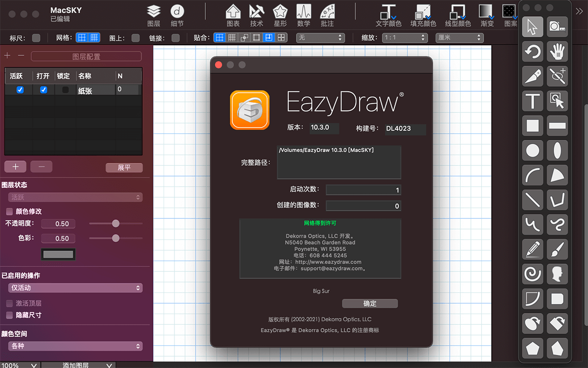588x368 pixels.
Task: Select the circle tool
Action: (533, 150)
